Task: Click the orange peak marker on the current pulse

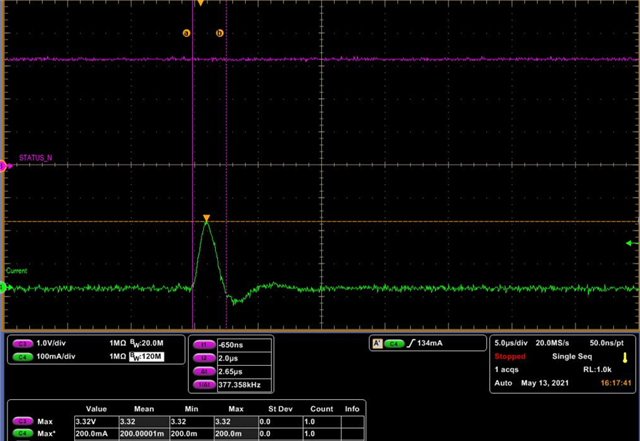Action: click(207, 218)
